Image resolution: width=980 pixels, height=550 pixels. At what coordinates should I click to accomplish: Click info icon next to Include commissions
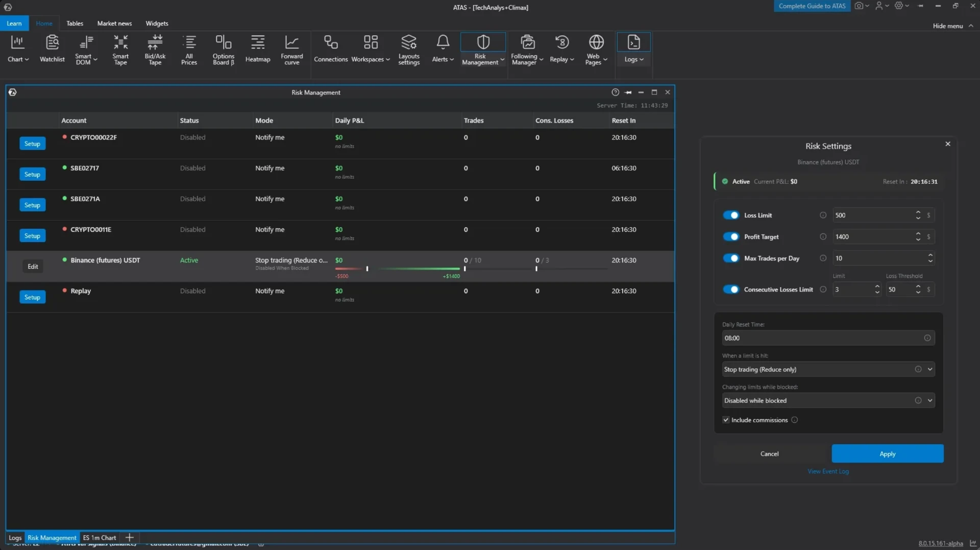pyautogui.click(x=794, y=420)
